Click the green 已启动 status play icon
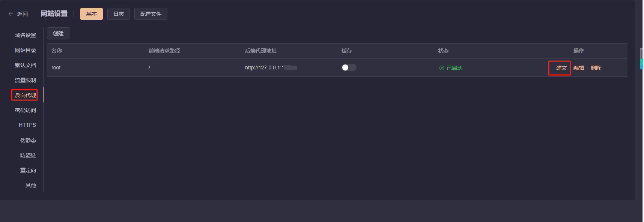Viewport: 644px width, 222px height. click(442, 68)
